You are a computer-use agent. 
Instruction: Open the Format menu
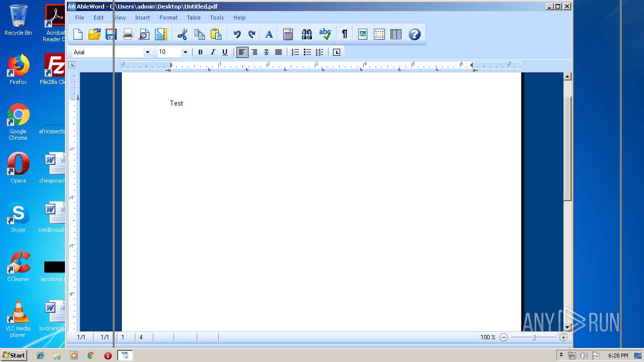(x=169, y=18)
